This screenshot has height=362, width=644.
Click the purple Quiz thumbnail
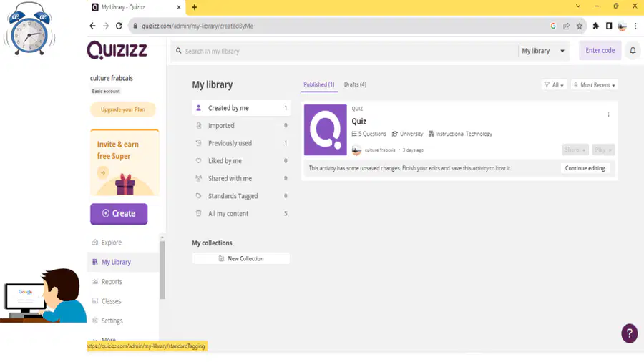click(x=326, y=129)
